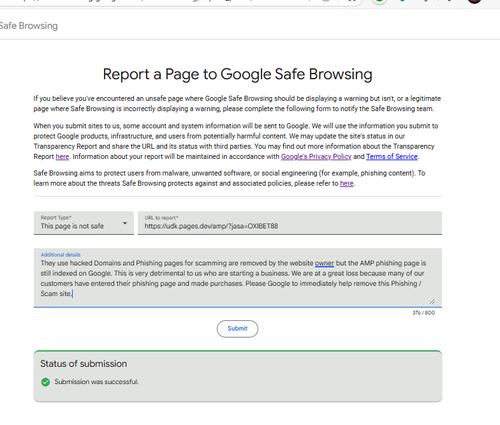
Task: Click the 'Submission was successful.' message
Action: click(97, 382)
